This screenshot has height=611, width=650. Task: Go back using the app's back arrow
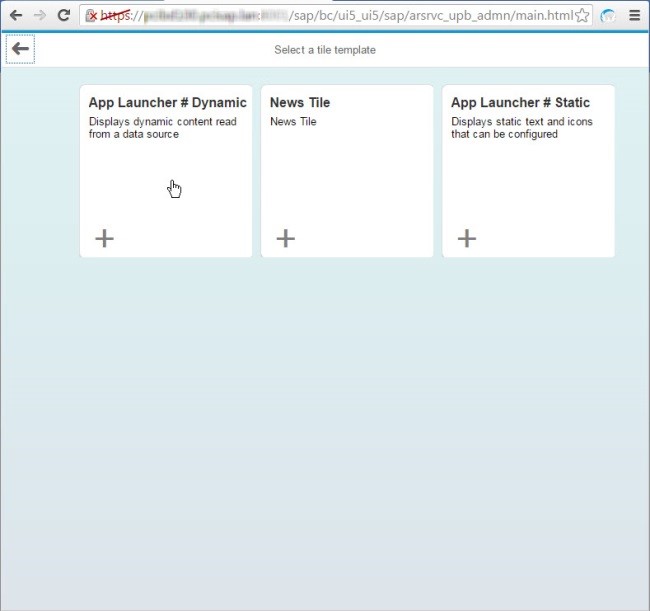coord(20,49)
